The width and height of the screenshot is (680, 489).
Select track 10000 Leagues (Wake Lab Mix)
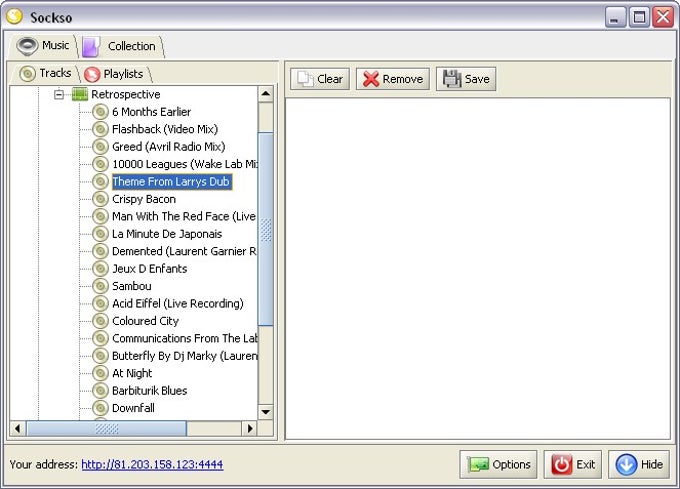[185, 164]
